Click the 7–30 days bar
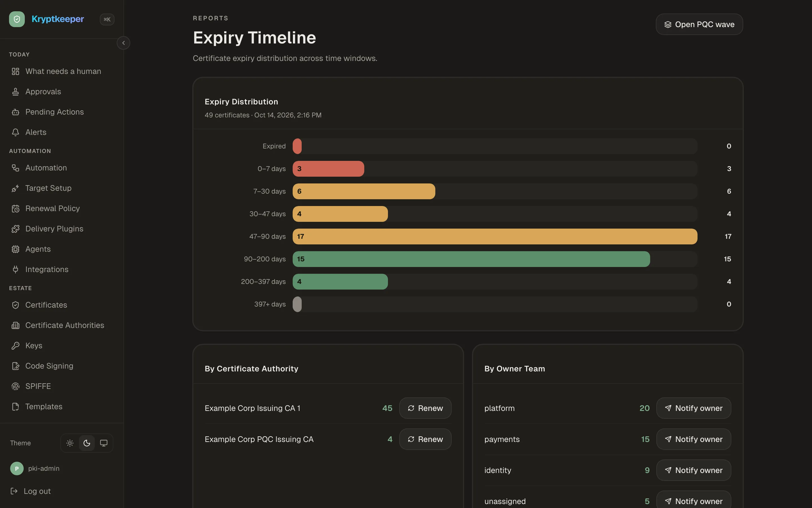The width and height of the screenshot is (812, 508). 364,191
